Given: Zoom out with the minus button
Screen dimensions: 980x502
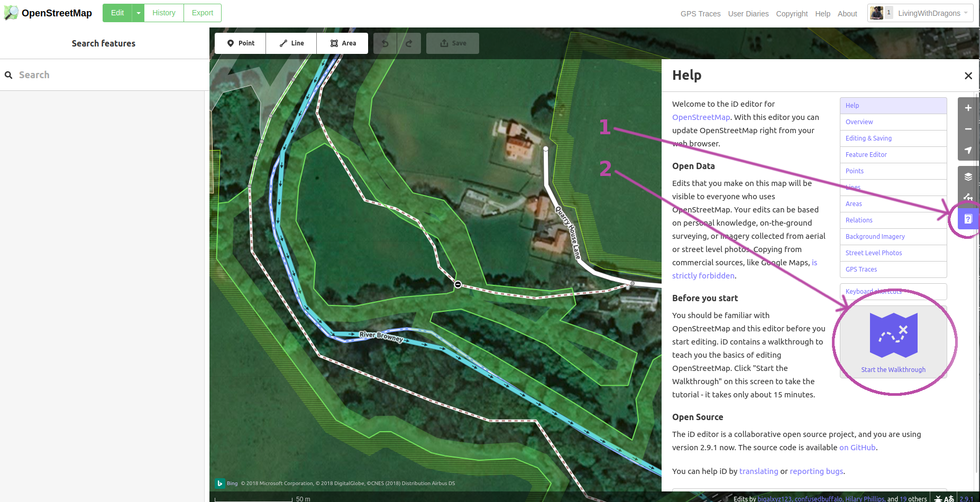Looking at the screenshot, I should point(968,129).
